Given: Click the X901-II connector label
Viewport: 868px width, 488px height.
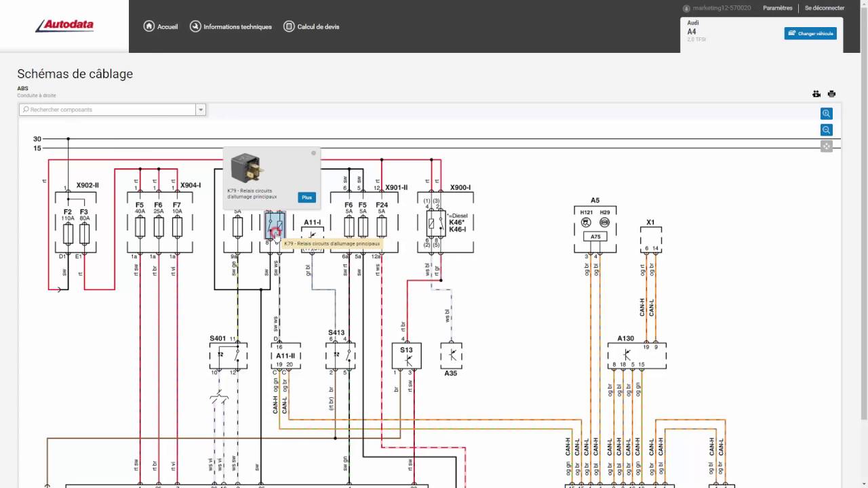Looking at the screenshot, I should pyautogui.click(x=397, y=188).
